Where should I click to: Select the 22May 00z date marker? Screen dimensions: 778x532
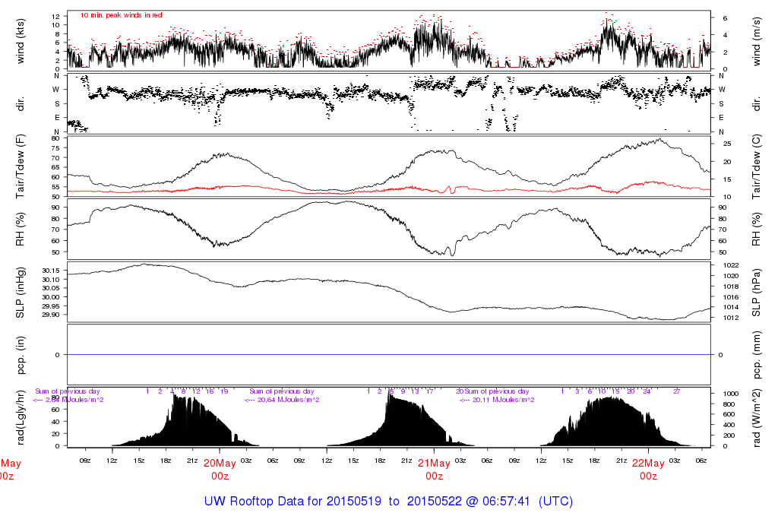coord(648,469)
